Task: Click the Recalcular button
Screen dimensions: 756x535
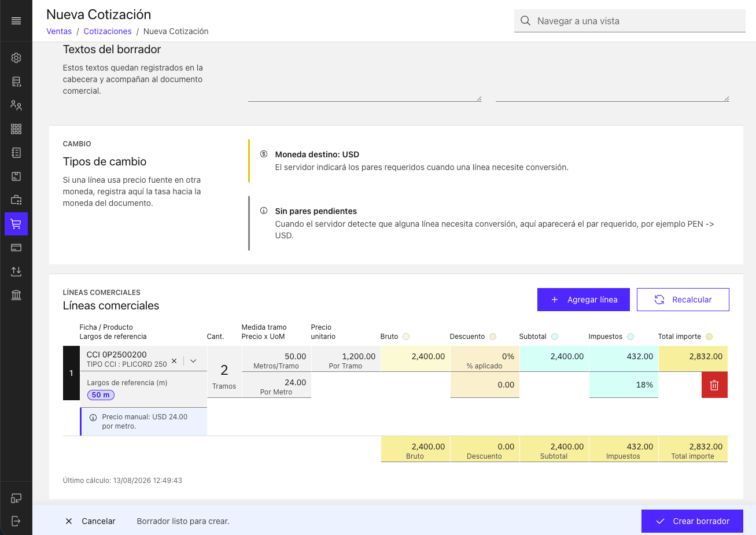Action: coord(683,300)
